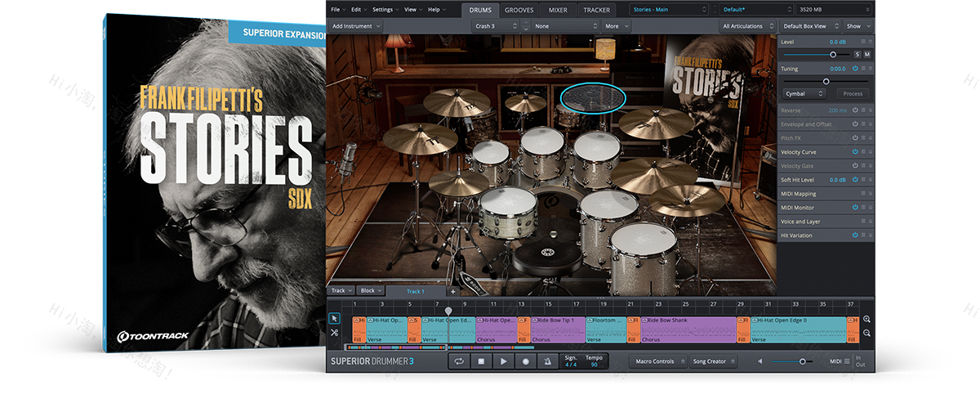The height and width of the screenshot is (399, 980).
Task: Toggle loop playback button
Action: pos(459,361)
